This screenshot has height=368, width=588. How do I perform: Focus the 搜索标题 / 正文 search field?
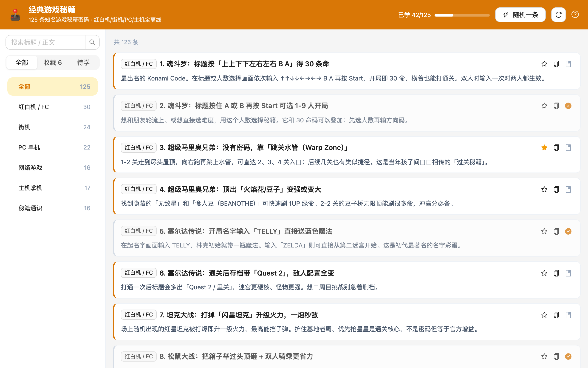(x=45, y=42)
